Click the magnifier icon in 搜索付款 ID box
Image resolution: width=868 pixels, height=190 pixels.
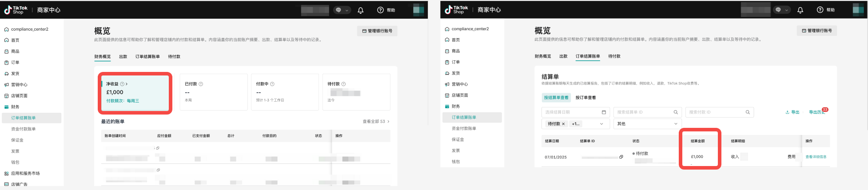click(748, 112)
